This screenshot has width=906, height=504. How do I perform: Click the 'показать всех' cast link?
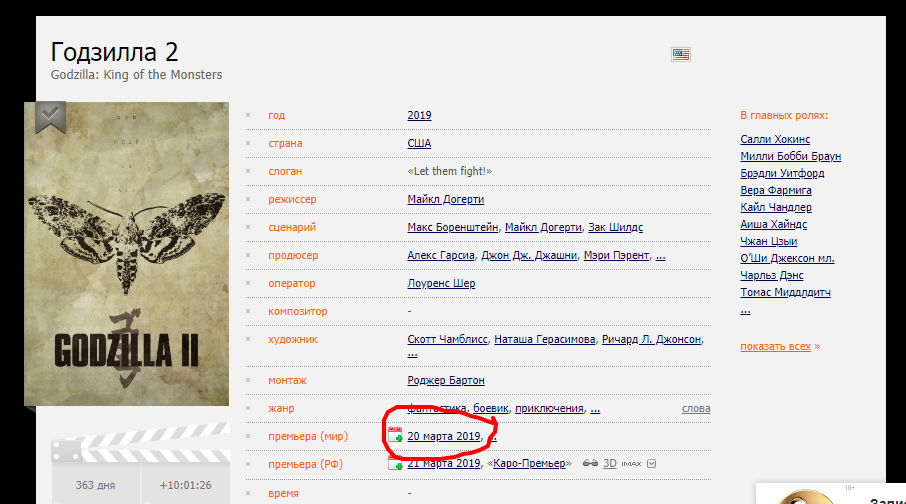[x=775, y=346]
